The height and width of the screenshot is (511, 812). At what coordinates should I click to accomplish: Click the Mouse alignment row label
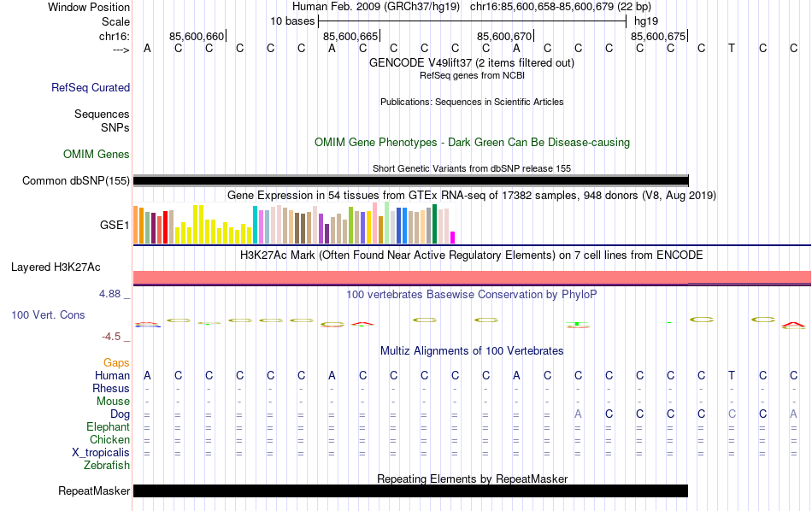(114, 402)
